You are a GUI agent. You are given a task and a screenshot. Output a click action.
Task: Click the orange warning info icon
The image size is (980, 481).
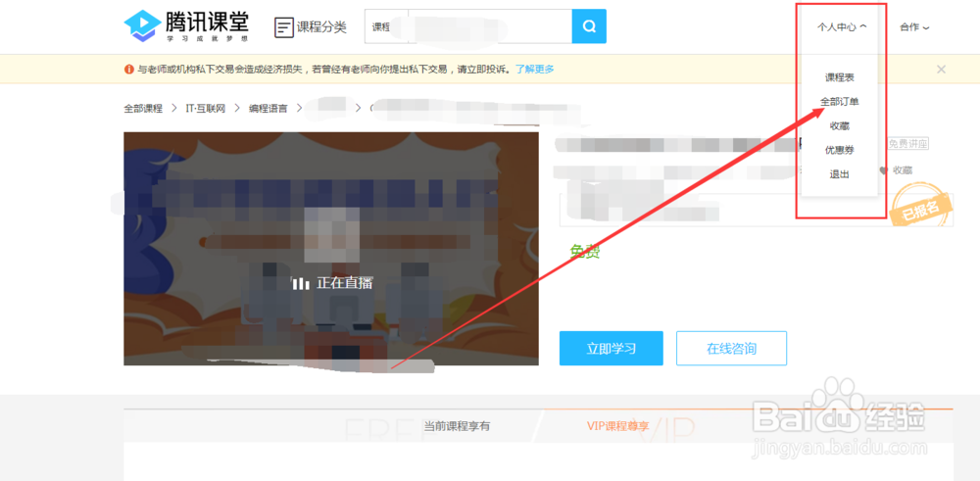coord(129,70)
